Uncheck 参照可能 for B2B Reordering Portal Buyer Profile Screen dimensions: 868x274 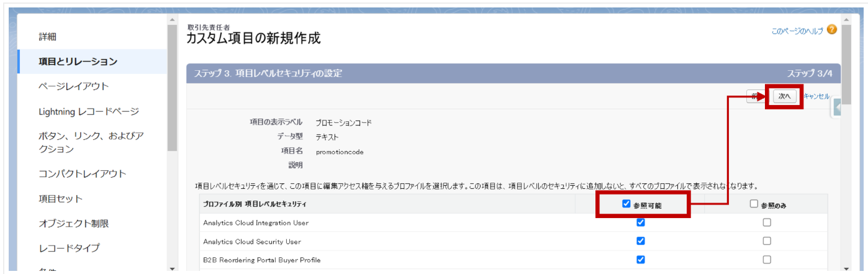coord(641,260)
